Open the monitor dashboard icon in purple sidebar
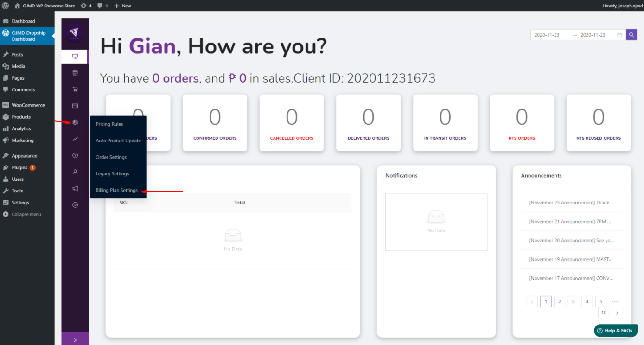 pyautogui.click(x=75, y=57)
